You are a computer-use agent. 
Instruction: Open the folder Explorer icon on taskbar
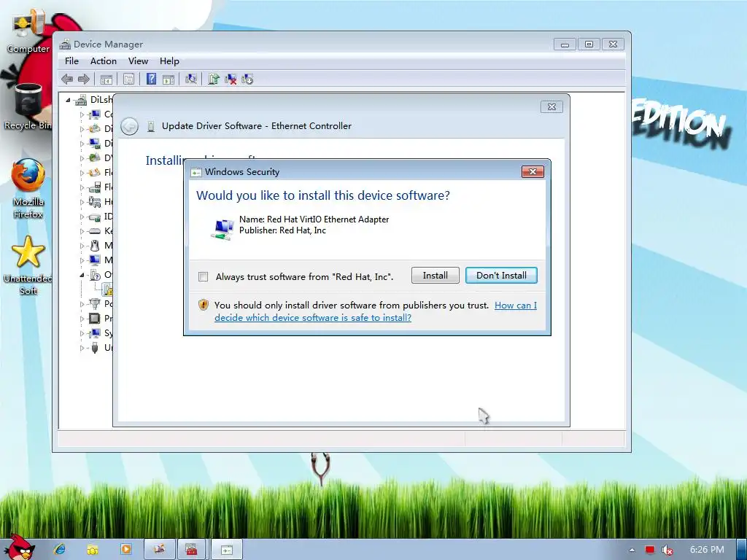93,550
